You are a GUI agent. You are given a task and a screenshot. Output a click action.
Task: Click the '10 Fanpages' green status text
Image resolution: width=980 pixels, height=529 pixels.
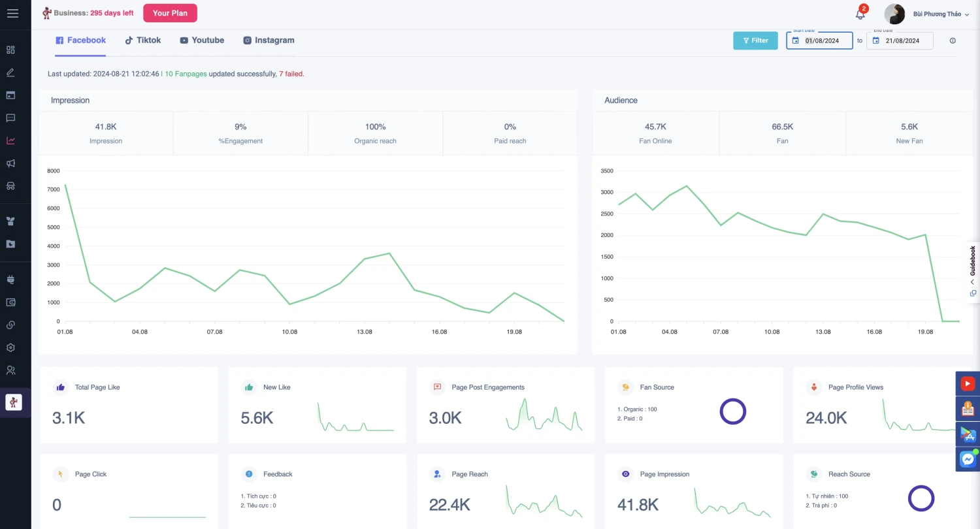click(x=186, y=74)
